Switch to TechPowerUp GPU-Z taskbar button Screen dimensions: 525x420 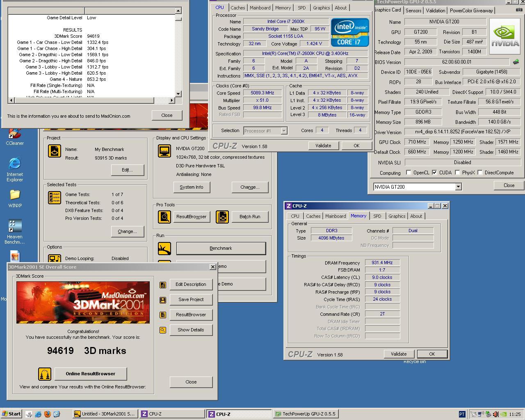click(306, 414)
